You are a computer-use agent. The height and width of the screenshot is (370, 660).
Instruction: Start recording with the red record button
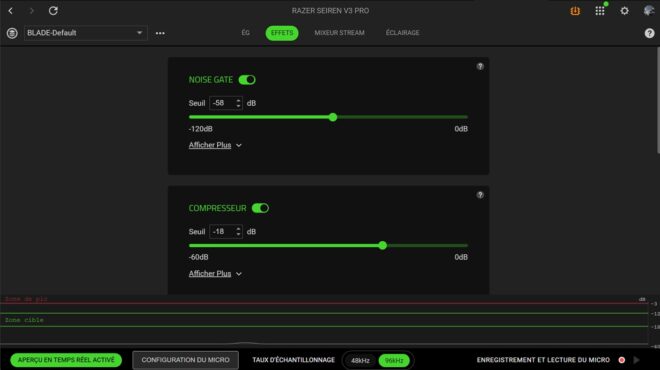click(622, 360)
